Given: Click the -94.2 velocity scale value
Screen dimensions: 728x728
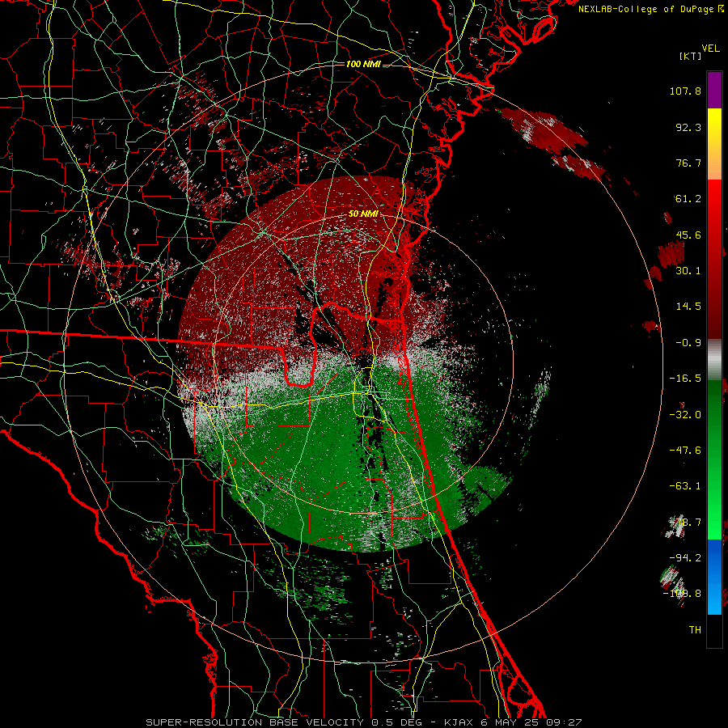Looking at the screenshot, I should click(685, 557).
